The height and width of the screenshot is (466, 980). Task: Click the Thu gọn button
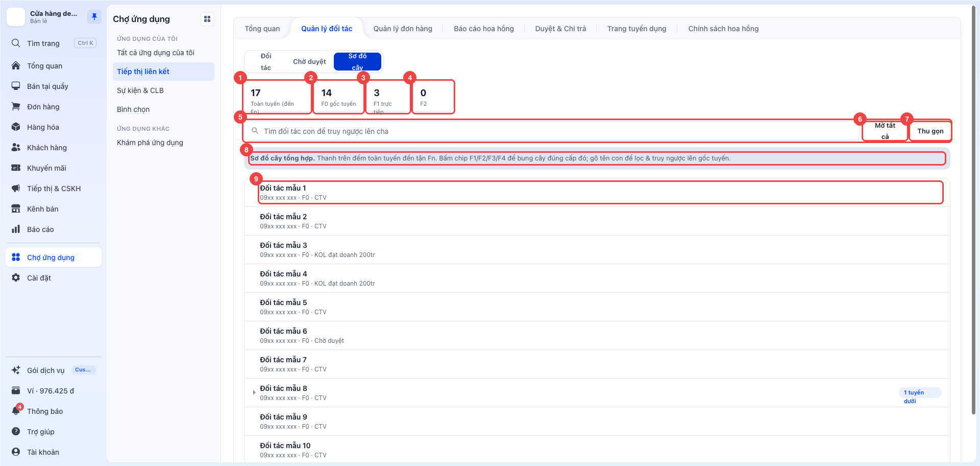(x=930, y=131)
